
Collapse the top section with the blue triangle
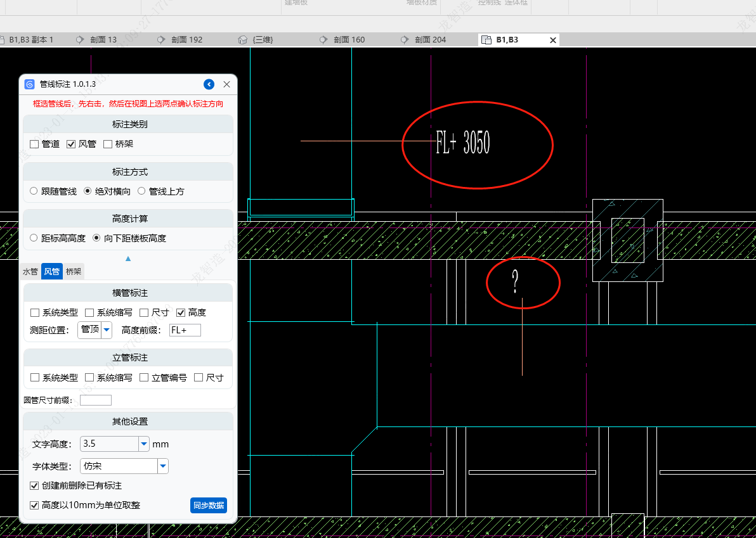click(128, 259)
